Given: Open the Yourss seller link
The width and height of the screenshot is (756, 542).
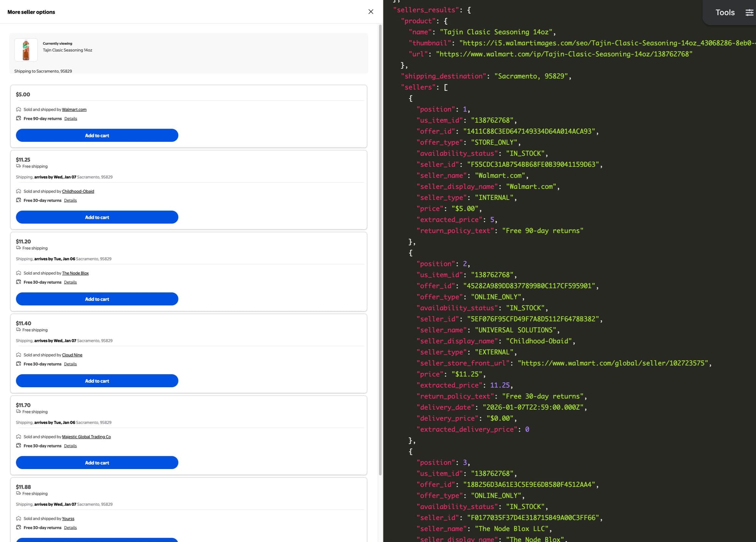Looking at the screenshot, I should [68, 519].
